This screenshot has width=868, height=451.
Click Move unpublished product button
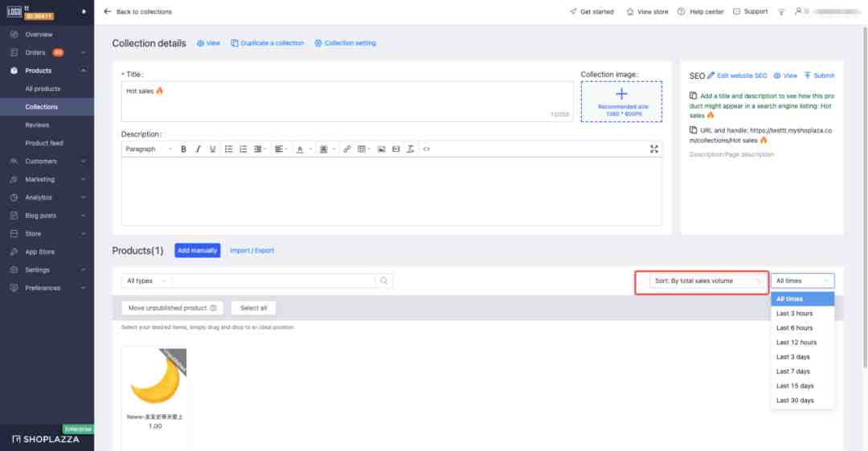point(172,308)
